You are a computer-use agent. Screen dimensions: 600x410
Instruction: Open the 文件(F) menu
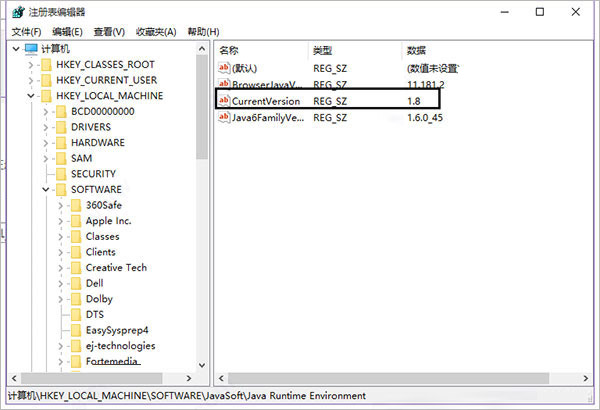point(26,32)
